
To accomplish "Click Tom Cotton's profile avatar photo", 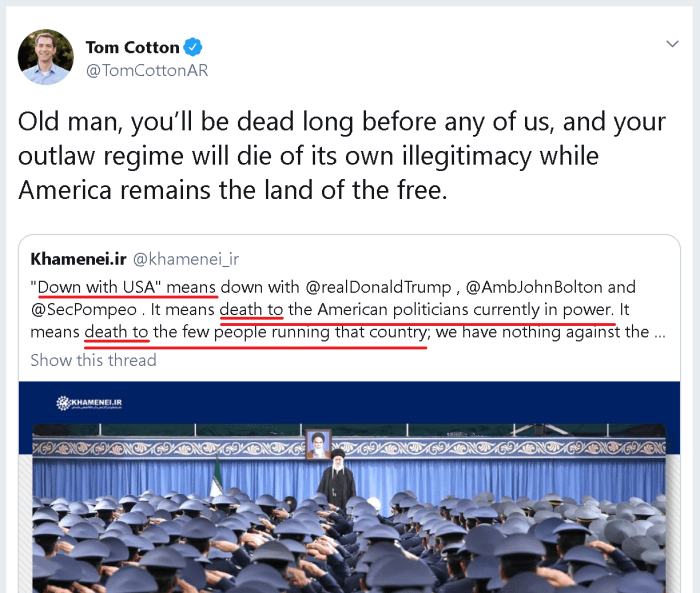I will [46, 57].
